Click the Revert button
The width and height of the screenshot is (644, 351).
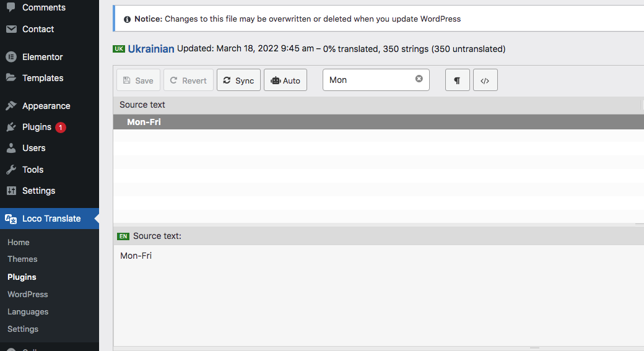(188, 80)
